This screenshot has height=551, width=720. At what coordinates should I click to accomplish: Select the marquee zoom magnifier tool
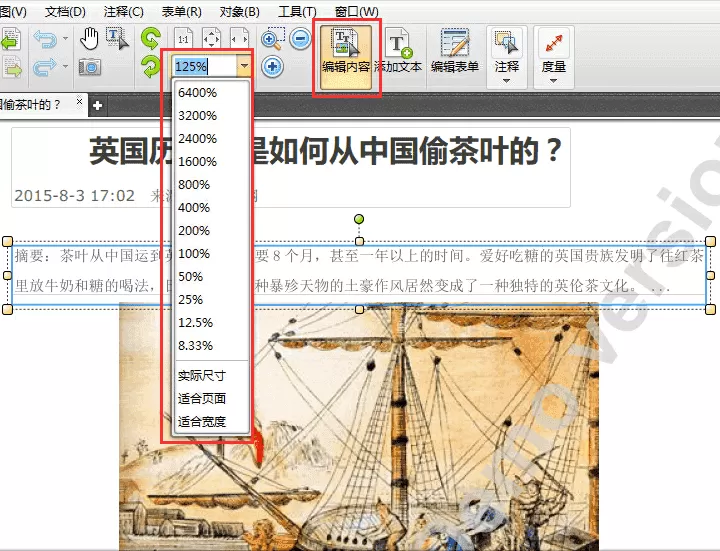coord(273,39)
